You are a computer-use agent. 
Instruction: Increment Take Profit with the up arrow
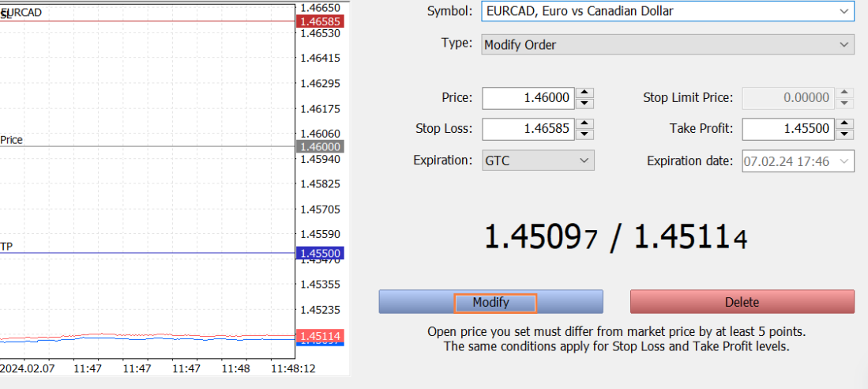coord(844,124)
